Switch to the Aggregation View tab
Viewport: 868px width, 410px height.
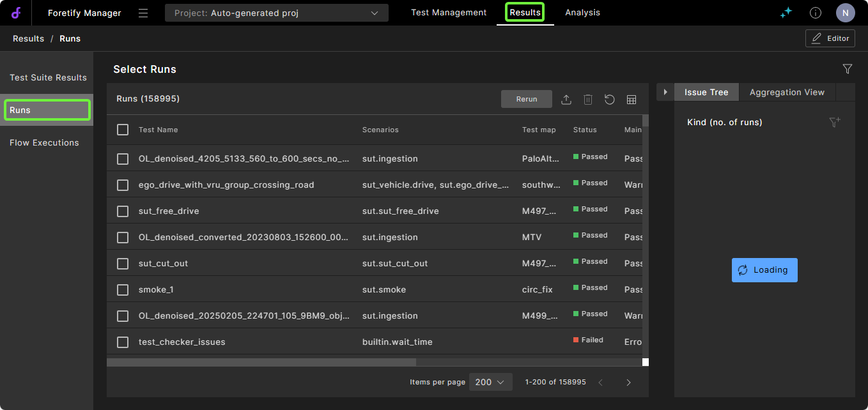(787, 93)
